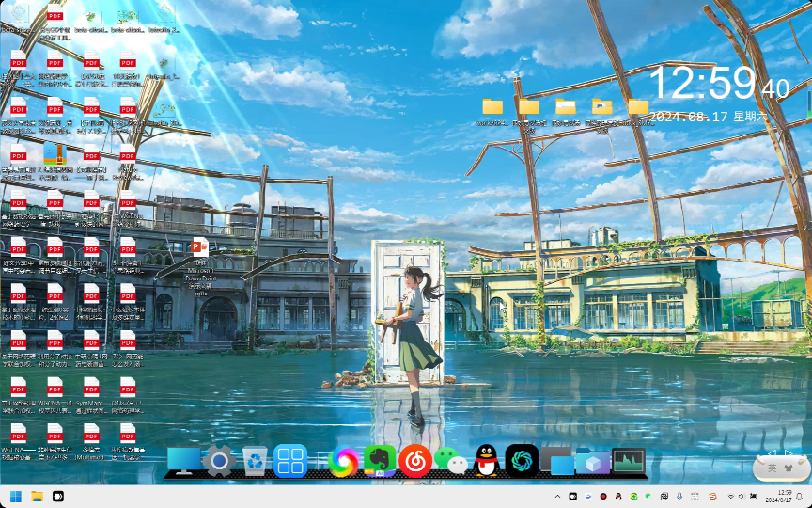Open the network status tray icon
The image size is (812, 508).
(731, 497)
